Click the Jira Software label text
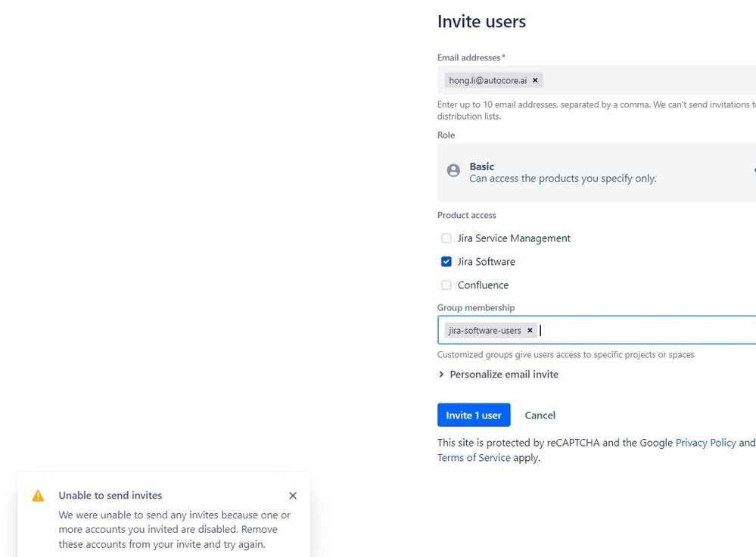756x557 pixels. pos(486,261)
